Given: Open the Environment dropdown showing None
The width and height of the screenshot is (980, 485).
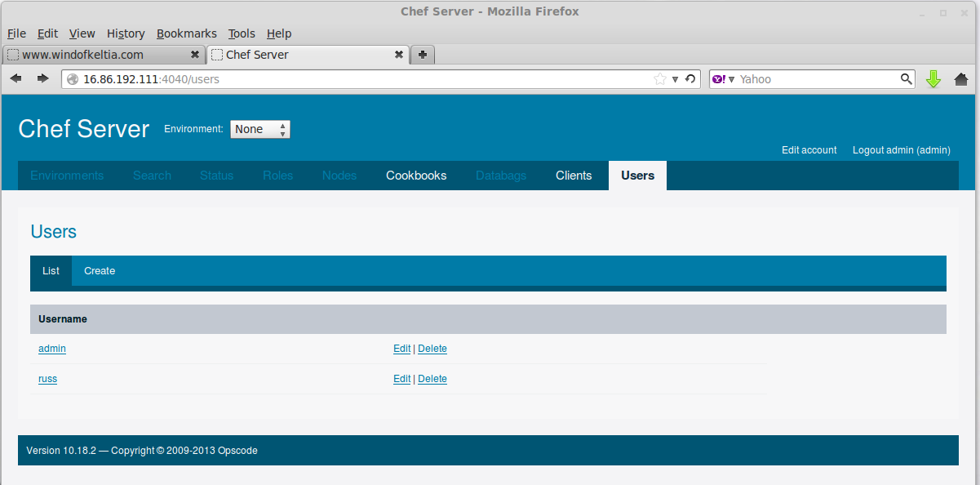Looking at the screenshot, I should [x=260, y=129].
